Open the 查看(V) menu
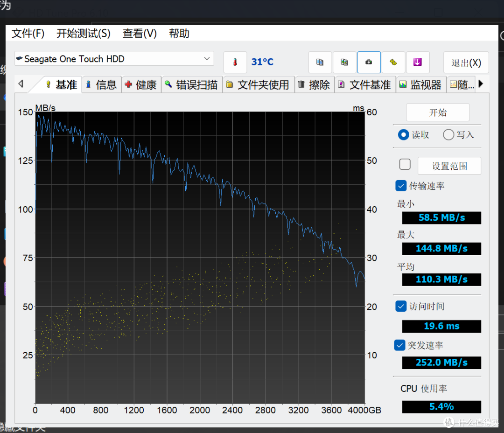 (140, 34)
